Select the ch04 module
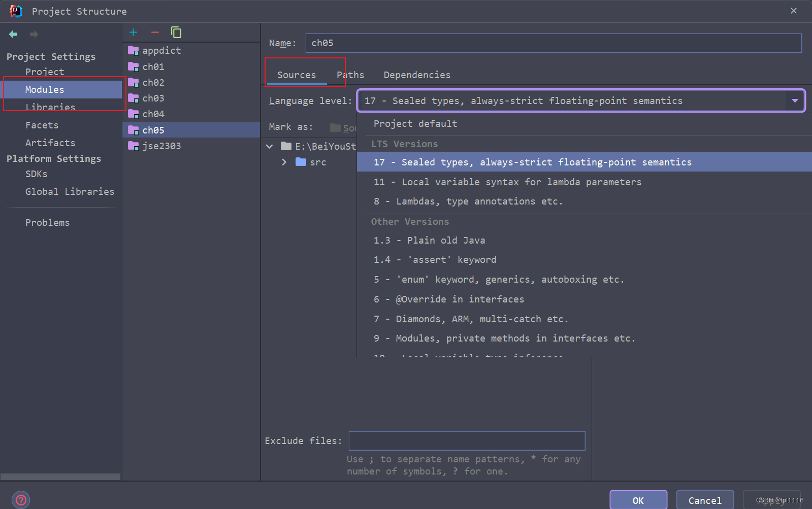 (191, 114)
